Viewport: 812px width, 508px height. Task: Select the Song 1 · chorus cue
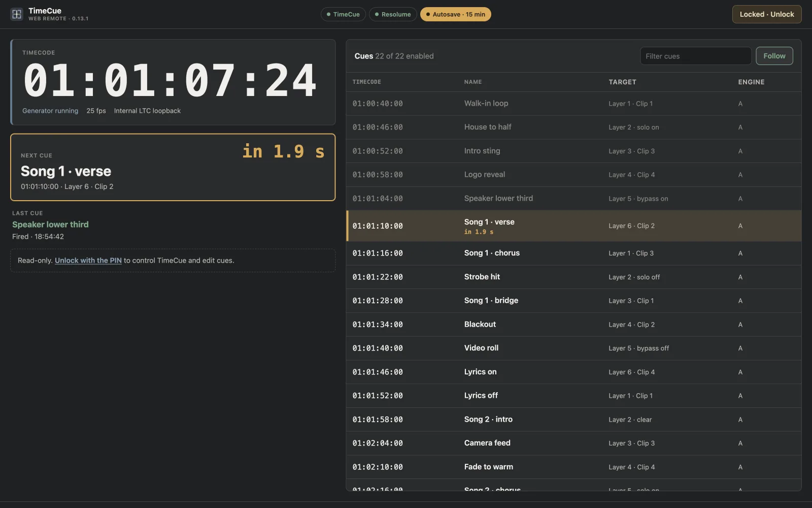click(573, 253)
